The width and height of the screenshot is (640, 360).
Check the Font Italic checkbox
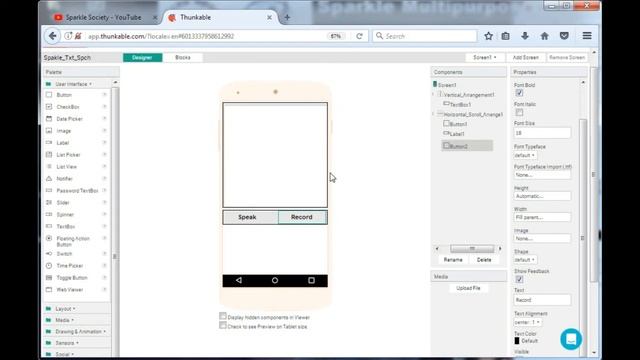tap(519, 112)
